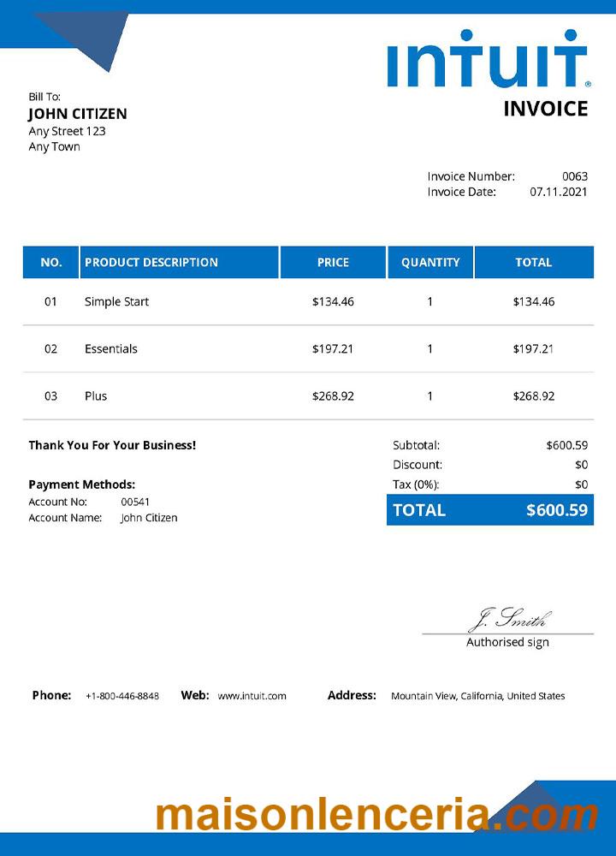
Task: Select the PRICE column header
Action: coord(333,262)
